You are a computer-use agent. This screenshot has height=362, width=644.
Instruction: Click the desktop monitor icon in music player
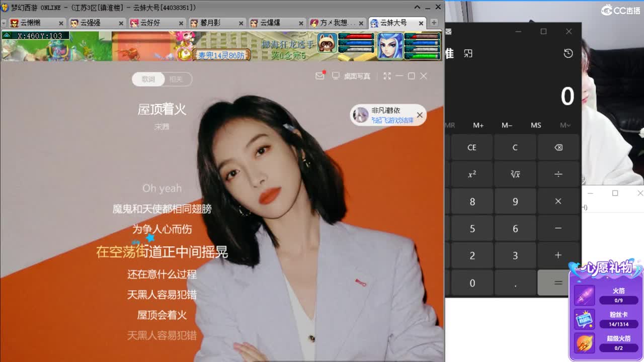(x=336, y=76)
